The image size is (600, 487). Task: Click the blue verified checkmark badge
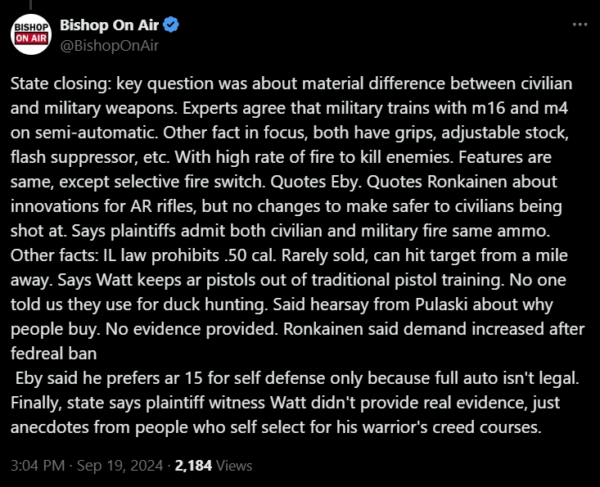tap(171, 25)
